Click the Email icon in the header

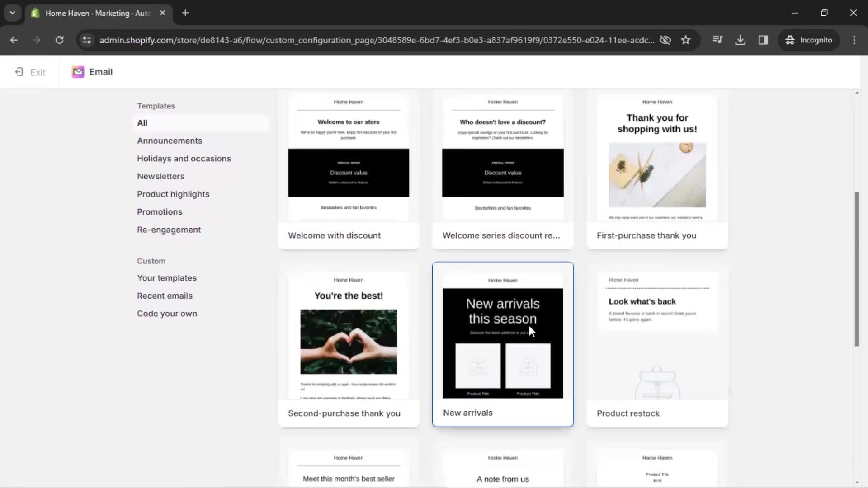point(77,71)
